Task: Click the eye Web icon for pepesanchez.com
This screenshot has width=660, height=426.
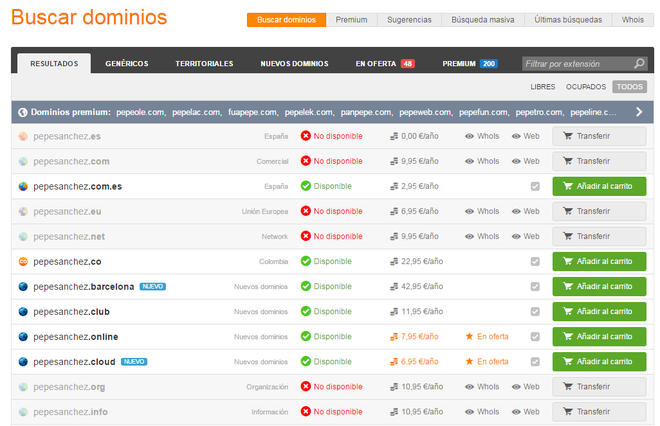Action: coord(516,161)
